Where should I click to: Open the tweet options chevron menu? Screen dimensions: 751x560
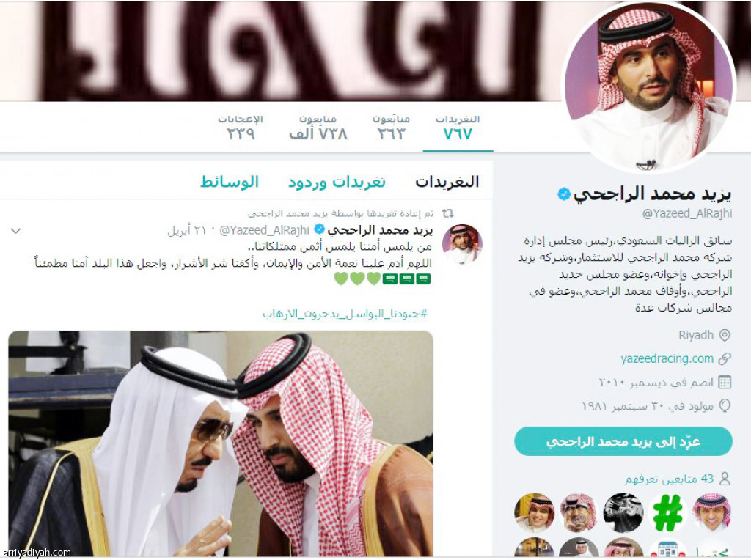15,231
